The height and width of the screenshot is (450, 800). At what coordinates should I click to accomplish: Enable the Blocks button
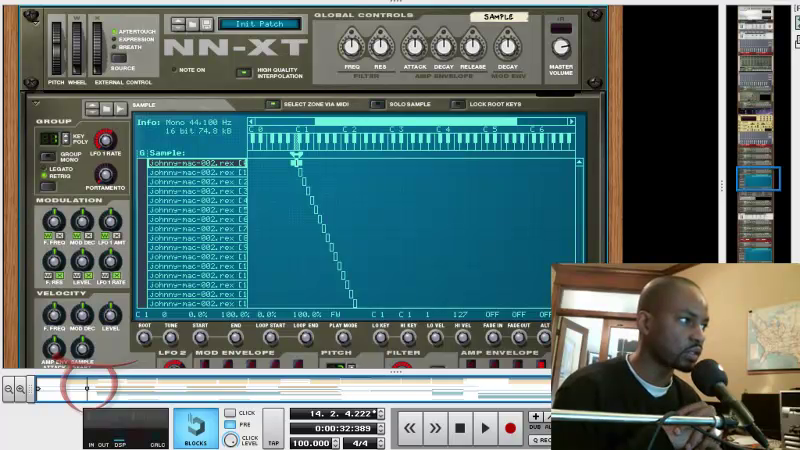point(195,428)
